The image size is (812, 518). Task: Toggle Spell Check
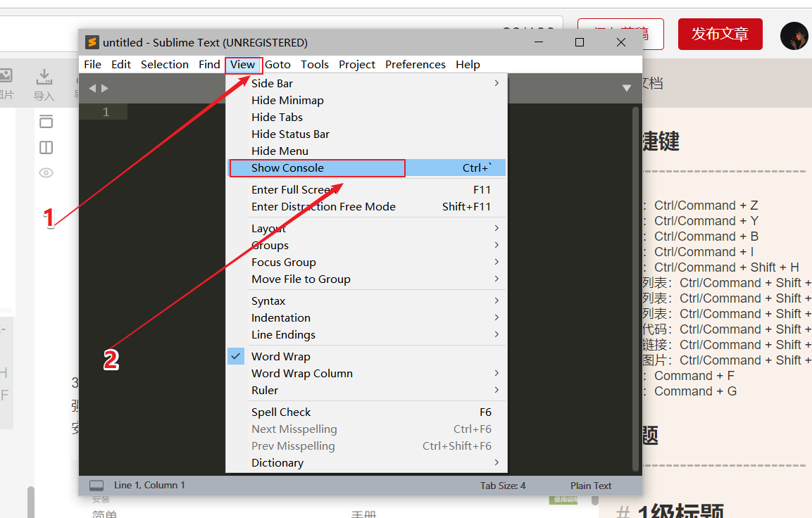point(366,412)
